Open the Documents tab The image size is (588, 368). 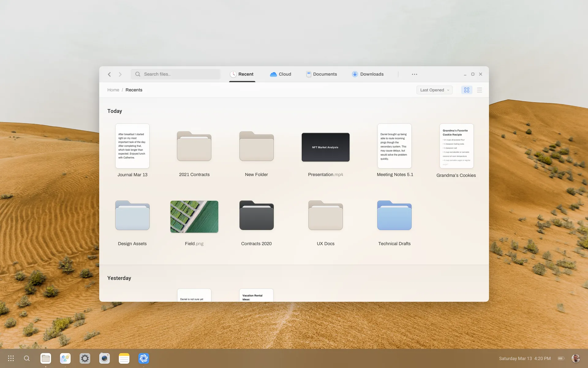pyautogui.click(x=322, y=74)
